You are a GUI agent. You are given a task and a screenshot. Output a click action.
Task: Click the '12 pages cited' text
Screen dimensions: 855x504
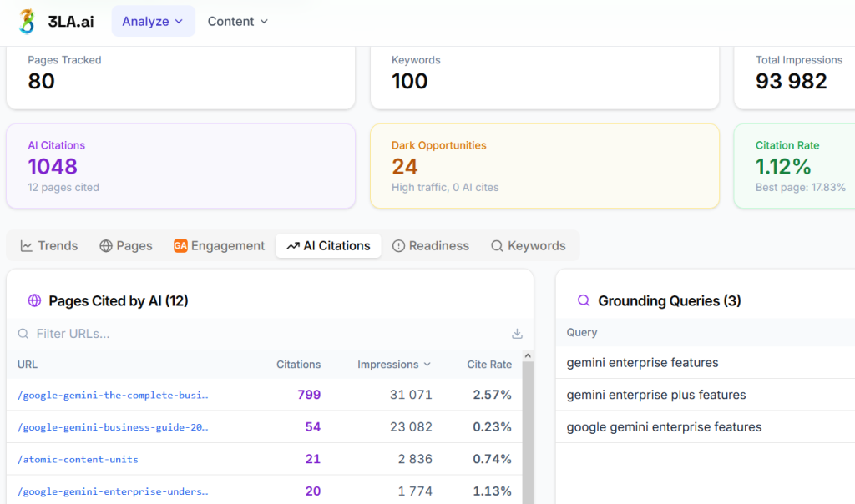point(63,188)
